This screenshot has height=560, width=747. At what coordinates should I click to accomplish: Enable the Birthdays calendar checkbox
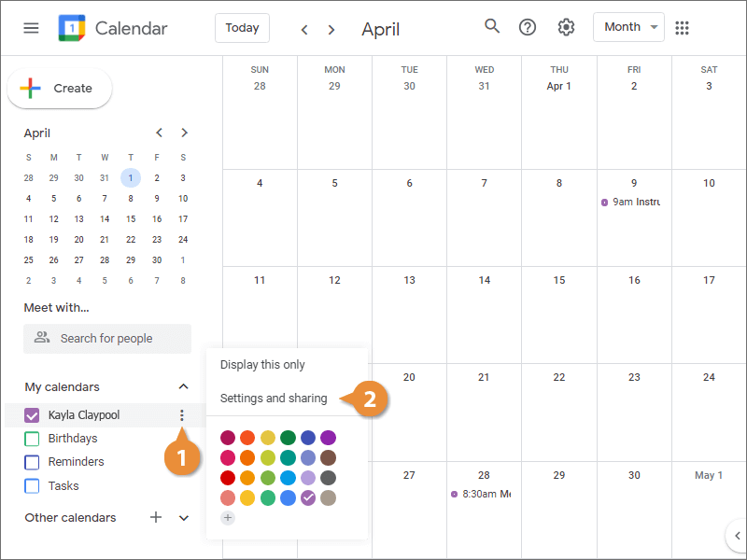click(x=32, y=439)
